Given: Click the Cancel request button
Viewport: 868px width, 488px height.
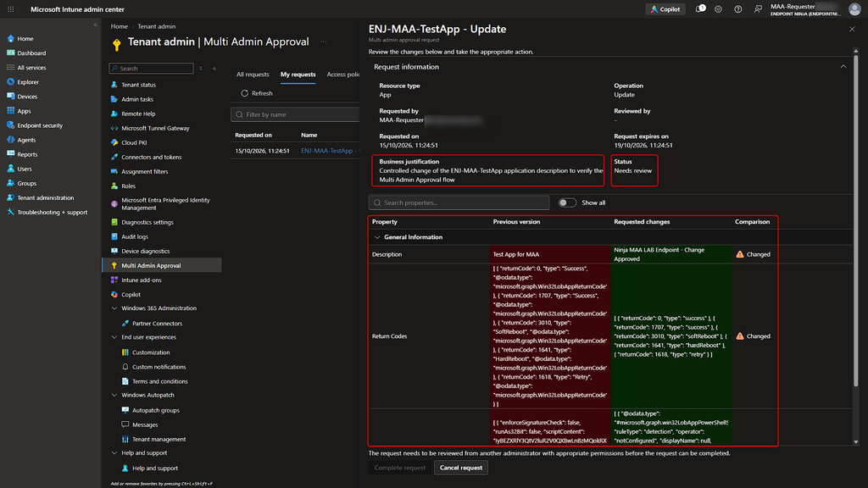Looking at the screenshot, I should tap(460, 468).
